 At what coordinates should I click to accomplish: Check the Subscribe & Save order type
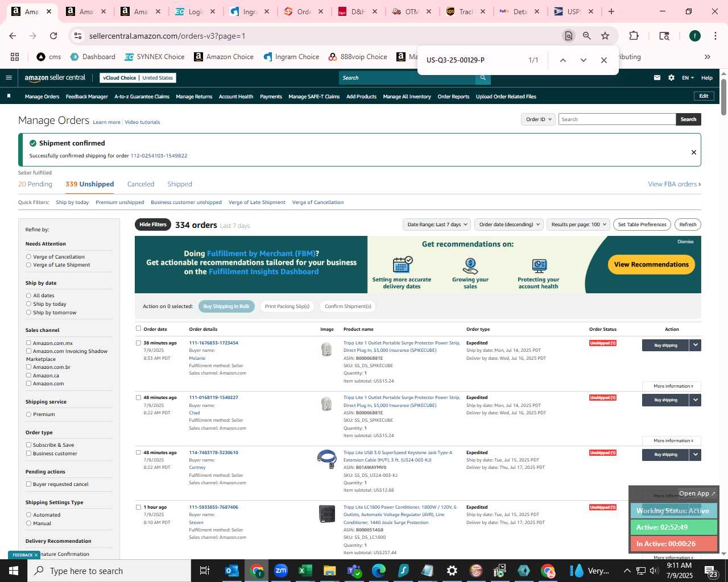(28, 445)
